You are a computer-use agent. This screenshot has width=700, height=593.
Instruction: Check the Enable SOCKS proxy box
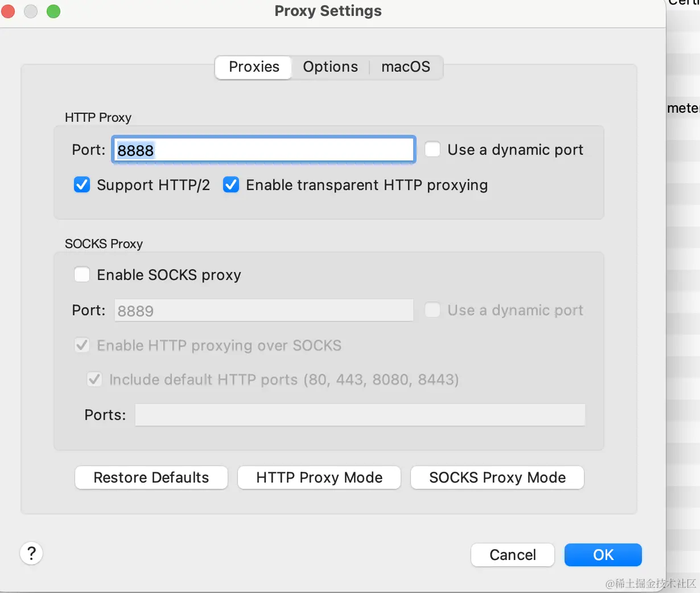click(82, 275)
